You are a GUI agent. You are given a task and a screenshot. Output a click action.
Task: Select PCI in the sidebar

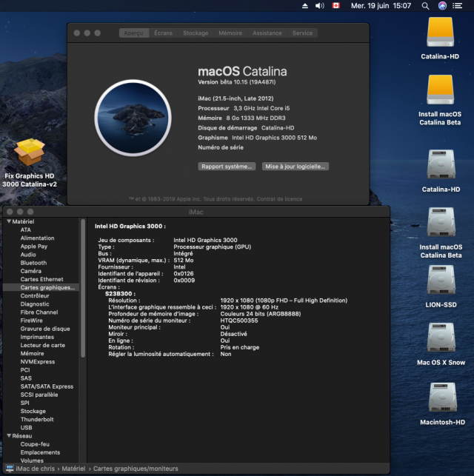(x=25, y=369)
